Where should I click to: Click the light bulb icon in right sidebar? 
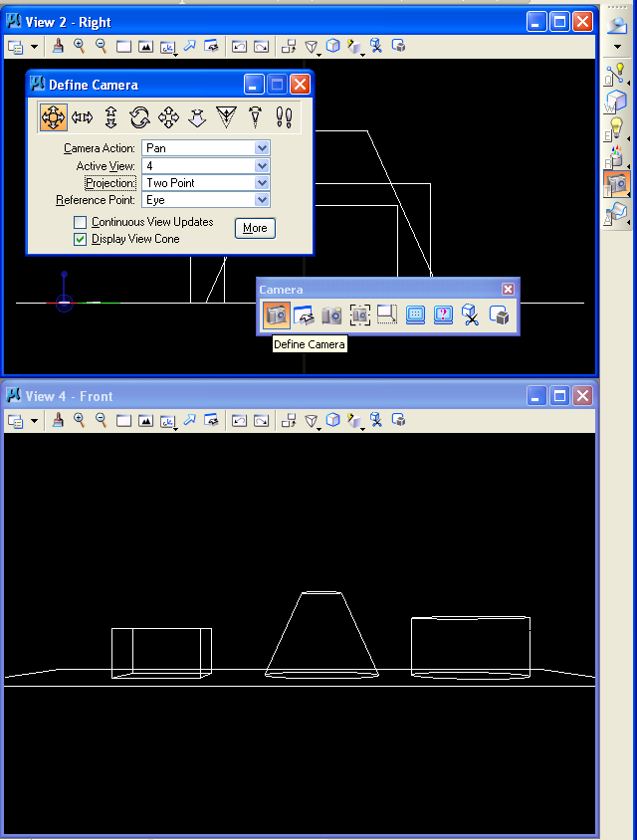pos(616,129)
